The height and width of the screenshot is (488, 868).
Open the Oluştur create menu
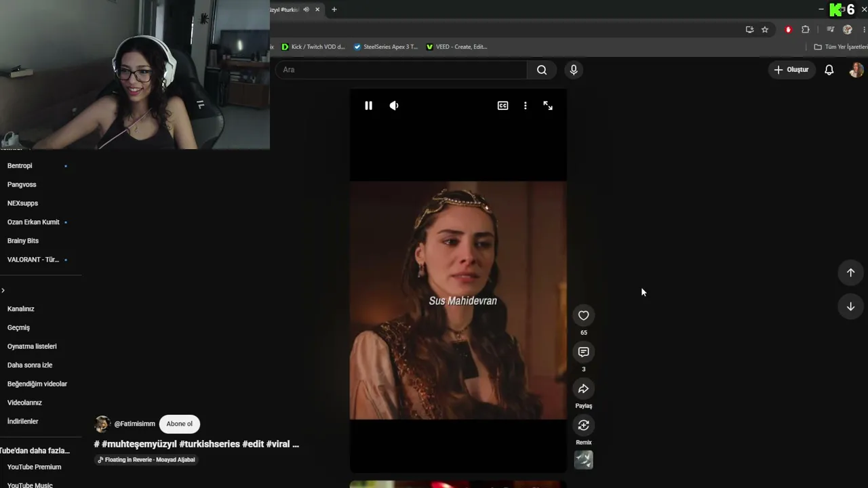(x=791, y=70)
